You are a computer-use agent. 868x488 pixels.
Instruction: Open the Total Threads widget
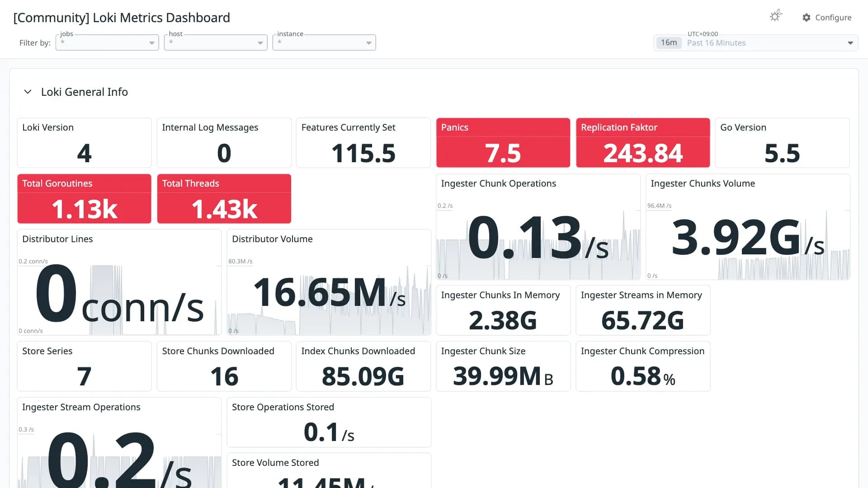click(x=224, y=199)
